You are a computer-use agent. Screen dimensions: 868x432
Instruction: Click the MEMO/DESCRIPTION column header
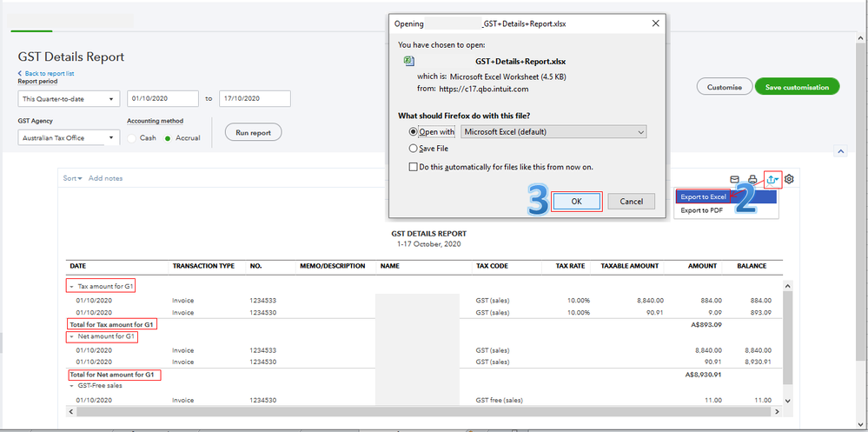tap(333, 266)
